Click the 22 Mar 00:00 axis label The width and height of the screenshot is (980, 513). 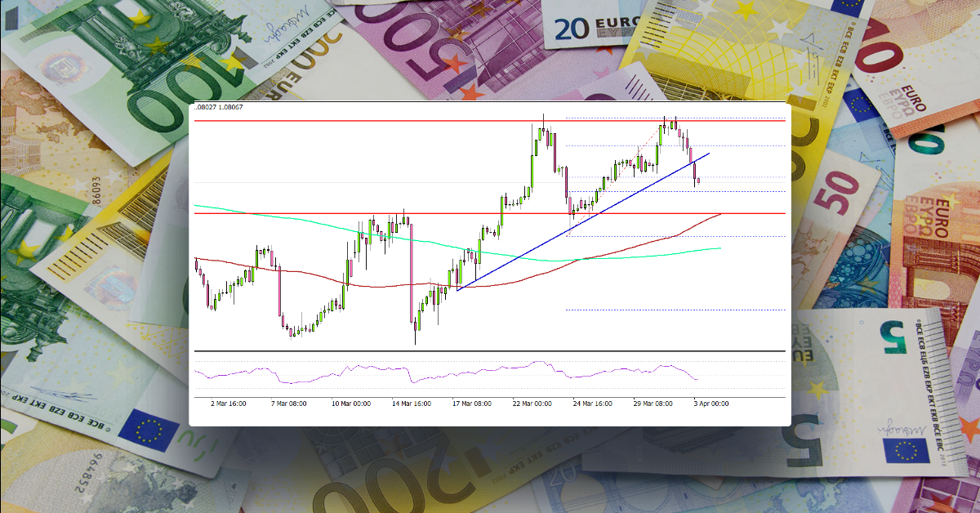(x=529, y=403)
